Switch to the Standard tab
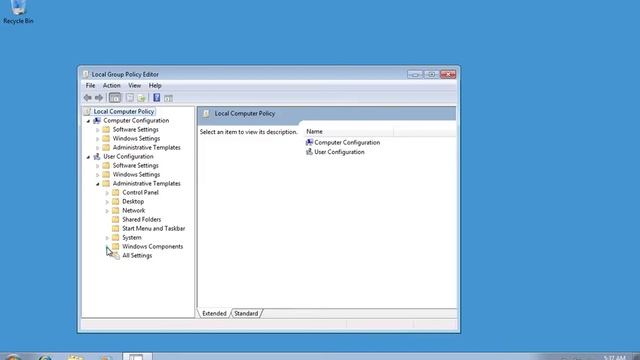This screenshot has height=360, width=640. [246, 313]
